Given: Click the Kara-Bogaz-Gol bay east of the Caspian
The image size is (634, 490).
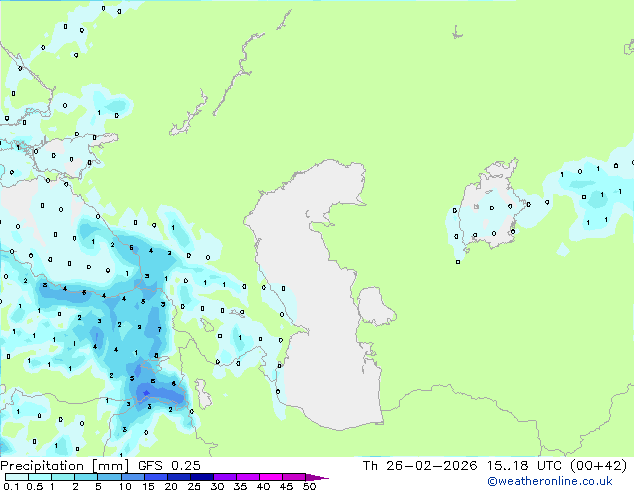Looking at the screenshot, I should pyautogui.click(x=375, y=306).
